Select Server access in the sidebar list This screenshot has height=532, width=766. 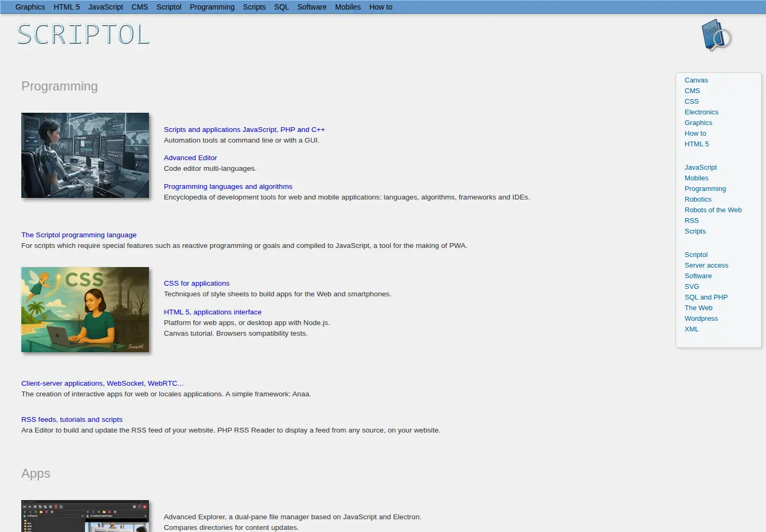click(x=706, y=265)
